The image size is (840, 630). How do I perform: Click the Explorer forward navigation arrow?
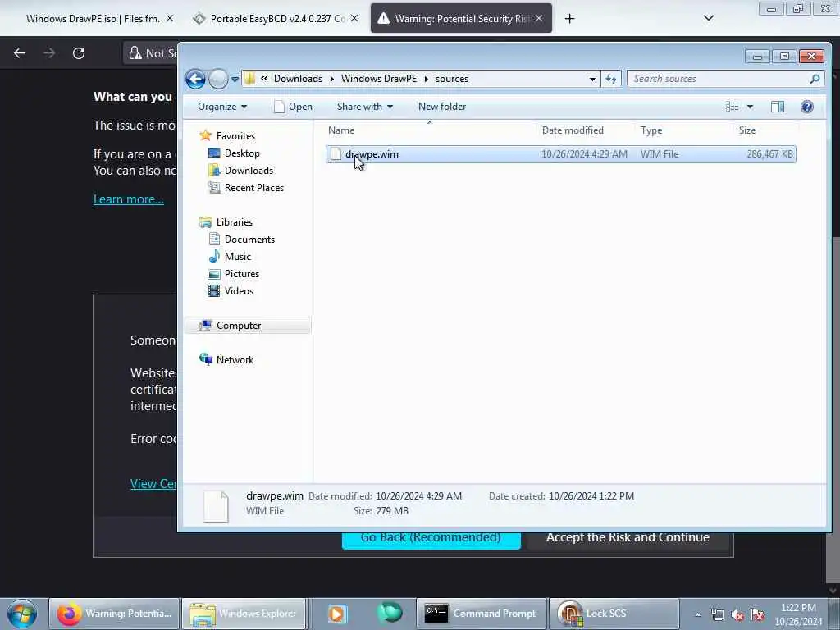pyautogui.click(x=218, y=80)
